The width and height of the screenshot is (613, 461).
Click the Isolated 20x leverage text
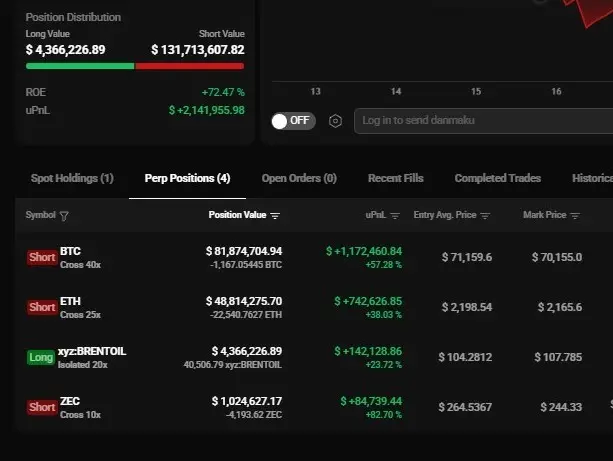(x=83, y=365)
